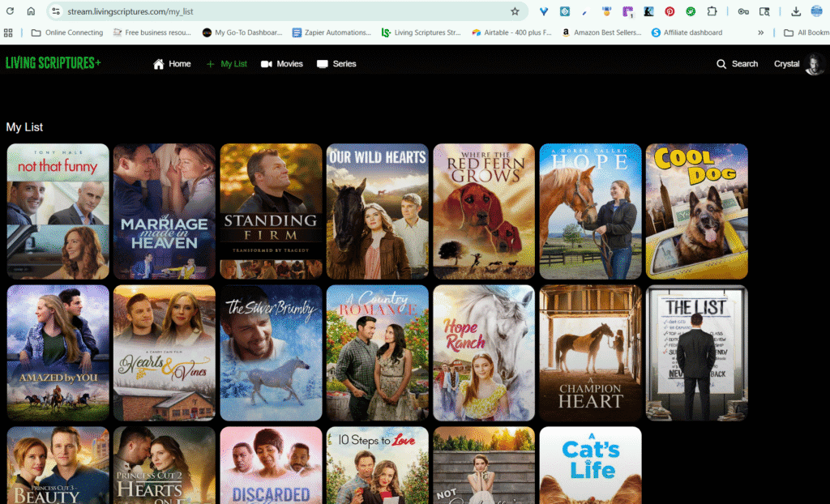Image resolution: width=830 pixels, height=504 pixels.
Task: Open A Marriage Made in Heaven poster
Action: pos(165,211)
